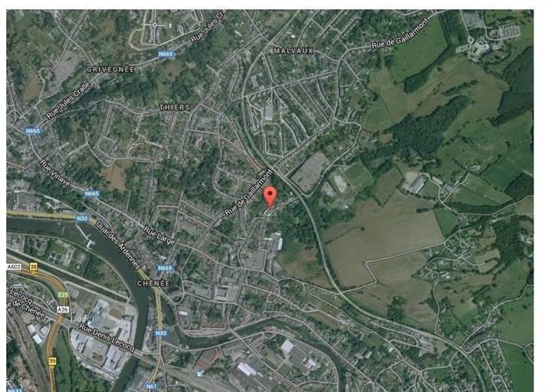Click the THIERS neighborhood label
This screenshot has height=392, width=553.
coord(175,107)
